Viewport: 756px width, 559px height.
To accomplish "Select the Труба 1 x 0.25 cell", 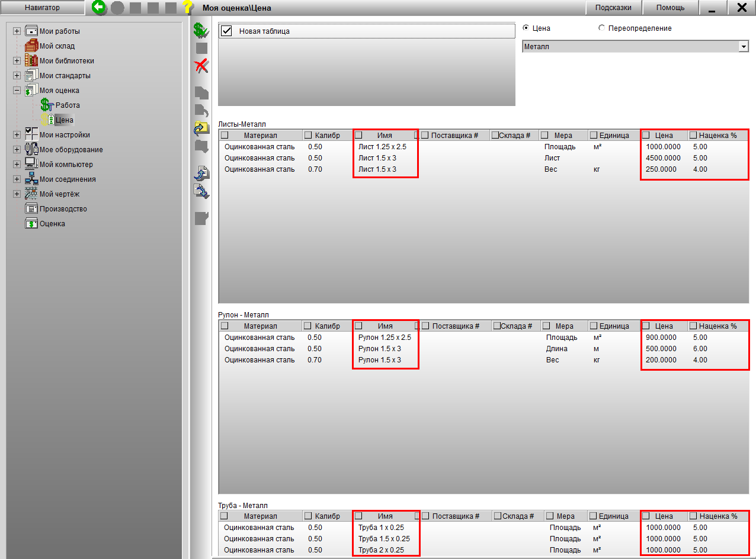I will pos(380,527).
